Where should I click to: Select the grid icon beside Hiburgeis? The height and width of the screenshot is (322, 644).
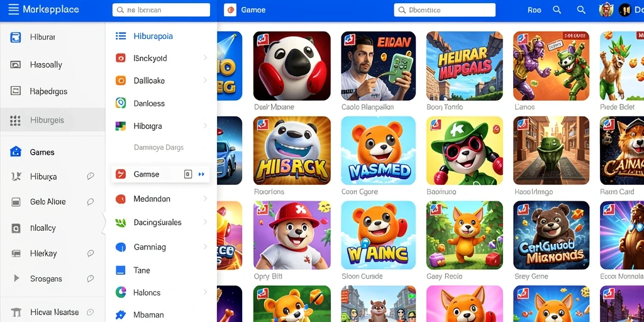click(x=15, y=120)
